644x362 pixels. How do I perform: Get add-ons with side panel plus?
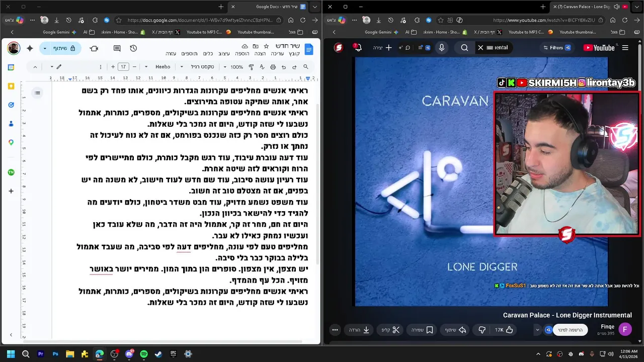11,191
